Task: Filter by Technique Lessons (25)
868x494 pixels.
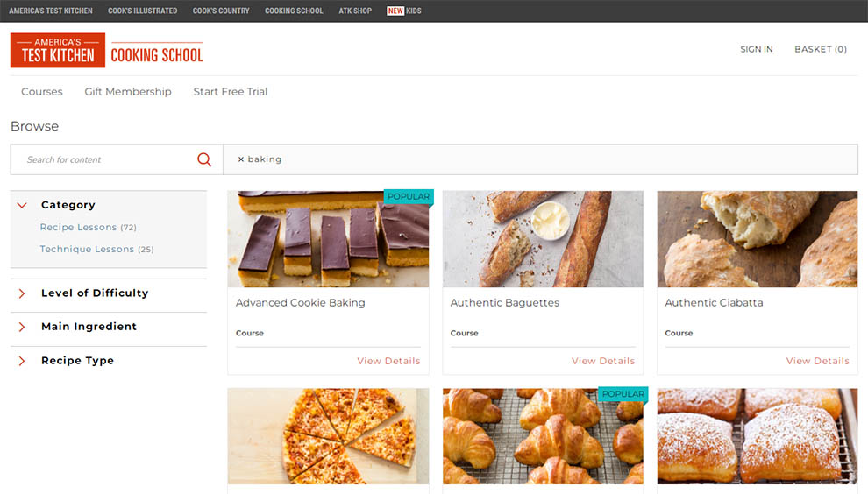Action: [96, 249]
